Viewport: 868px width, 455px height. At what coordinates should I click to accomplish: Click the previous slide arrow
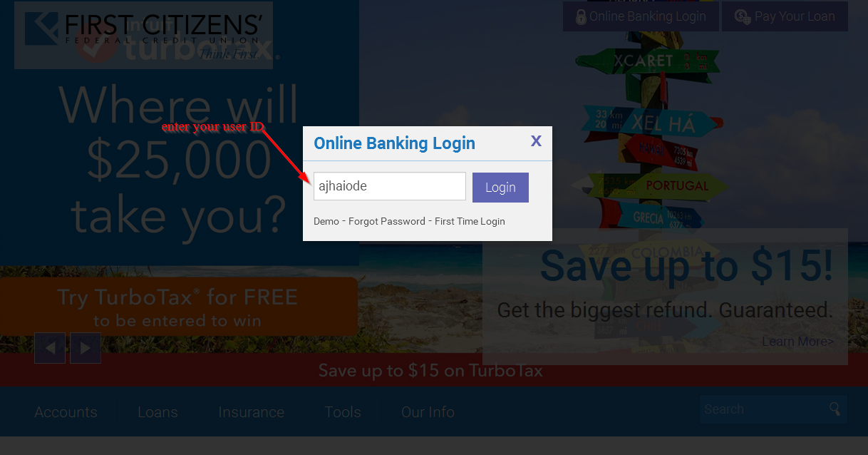pyautogui.click(x=50, y=348)
